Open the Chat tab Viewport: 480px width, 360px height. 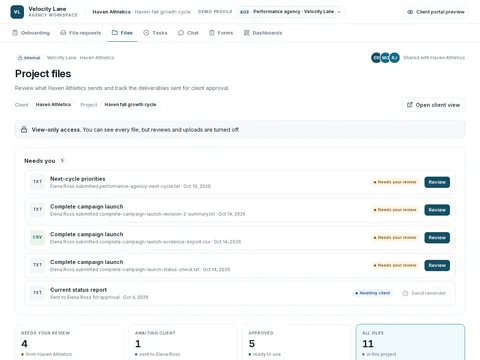click(188, 33)
